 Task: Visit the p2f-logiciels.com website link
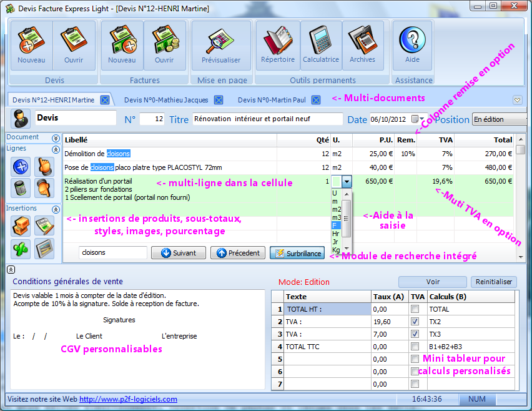point(128,399)
